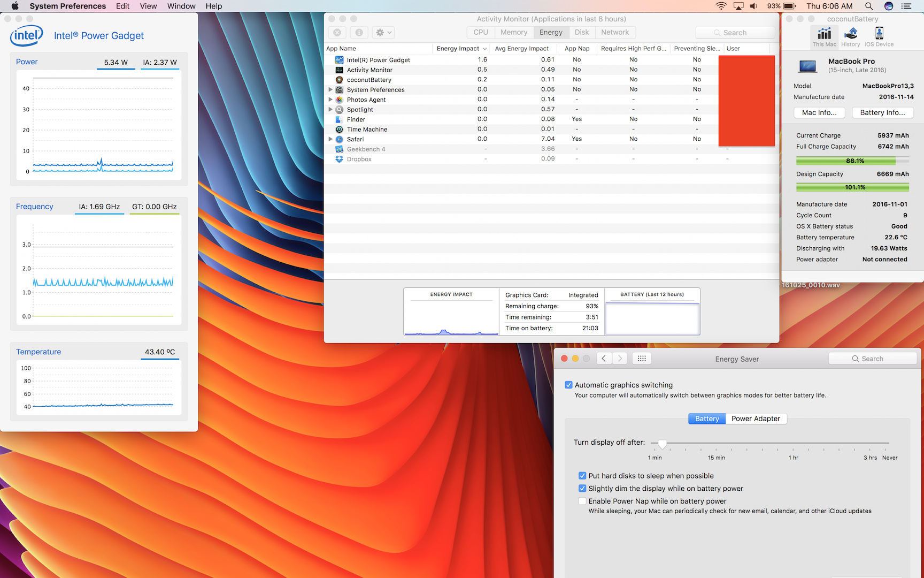Image resolution: width=924 pixels, height=578 pixels.
Task: Click the Mac Info... button
Action: tap(819, 112)
